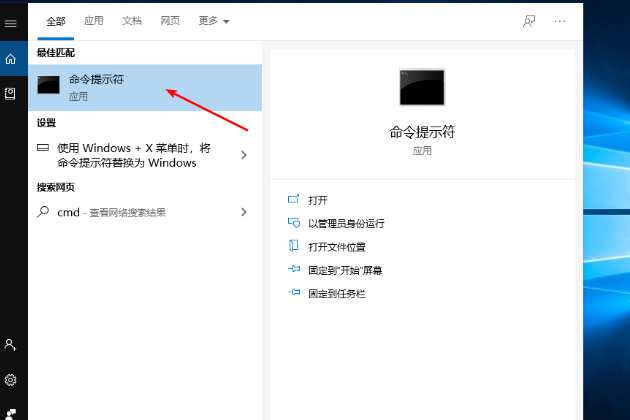Viewport: 630px width, 420px height.
Task: Open the settings gear in the sidebar
Action: pyautogui.click(x=10, y=380)
